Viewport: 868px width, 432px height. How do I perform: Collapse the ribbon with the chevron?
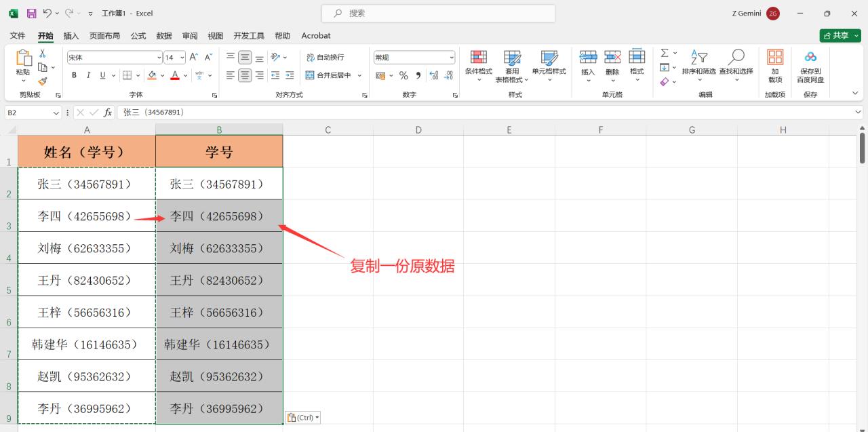(855, 94)
